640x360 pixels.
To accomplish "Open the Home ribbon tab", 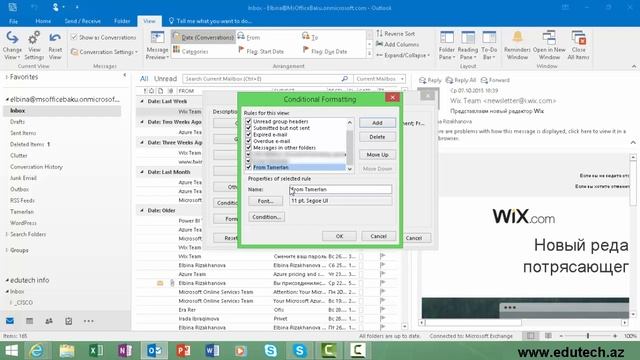I will point(43,21).
